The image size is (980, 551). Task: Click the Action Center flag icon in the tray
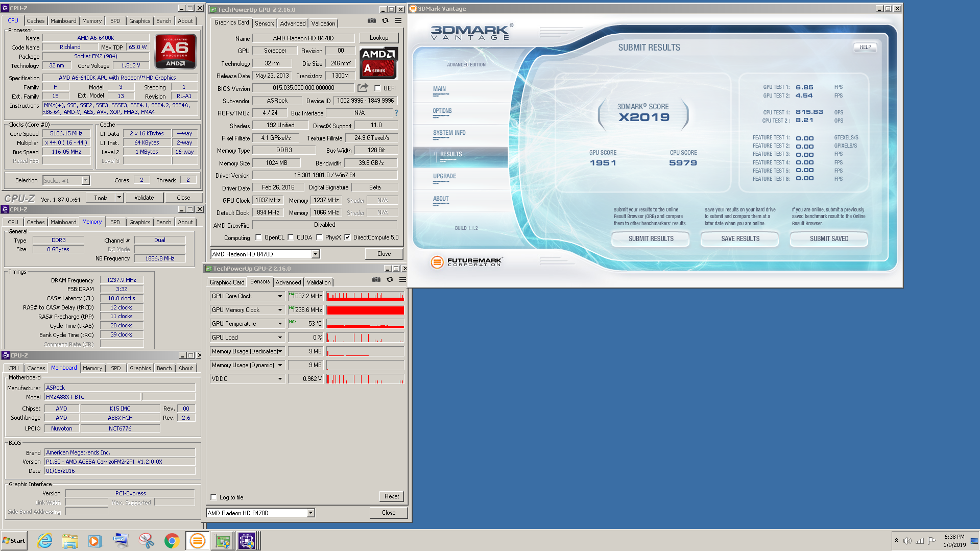932,541
